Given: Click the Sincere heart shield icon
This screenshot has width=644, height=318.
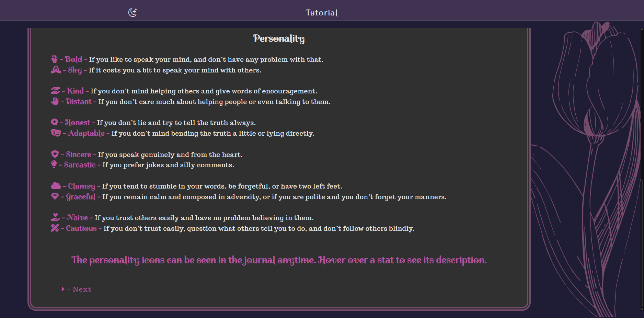Looking at the screenshot, I should click(55, 154).
